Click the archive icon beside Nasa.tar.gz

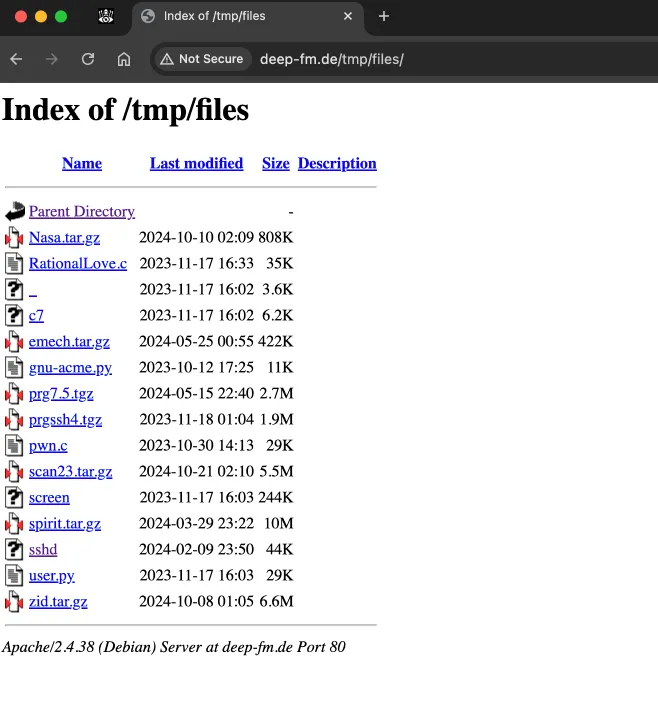pos(14,238)
